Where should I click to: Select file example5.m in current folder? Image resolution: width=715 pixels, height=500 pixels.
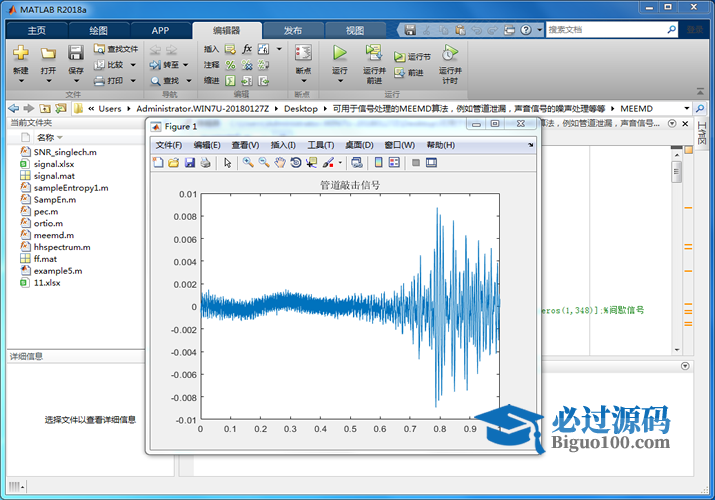click(58, 271)
